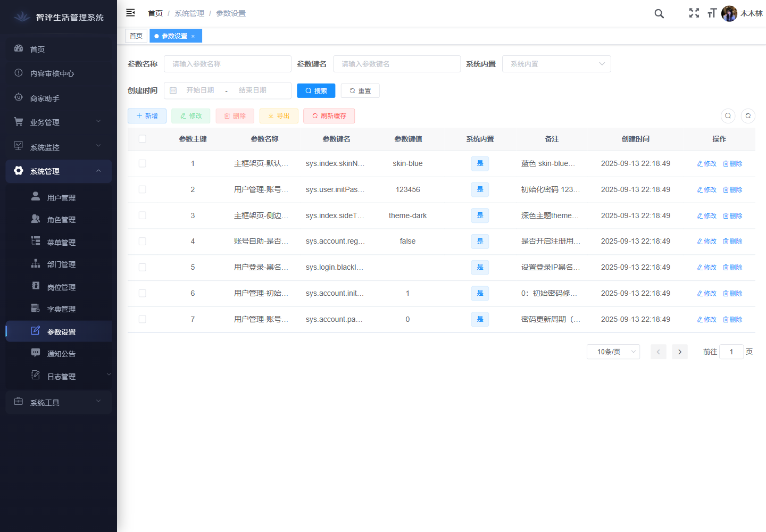766x532 pixels.
Task: Click the user avatar picture
Action: point(729,13)
